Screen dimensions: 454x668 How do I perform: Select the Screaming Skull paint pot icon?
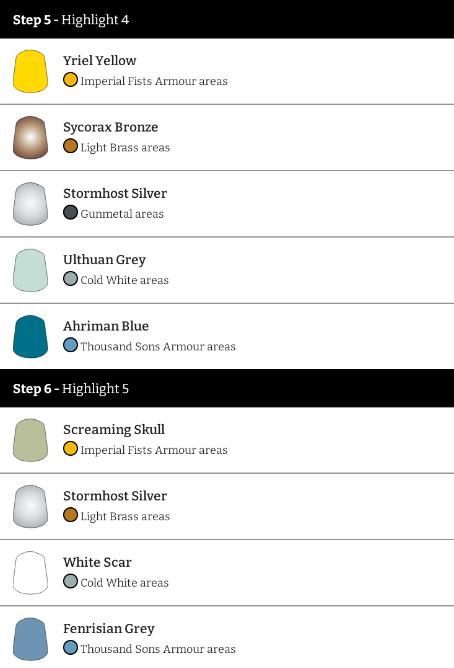pyautogui.click(x=30, y=440)
